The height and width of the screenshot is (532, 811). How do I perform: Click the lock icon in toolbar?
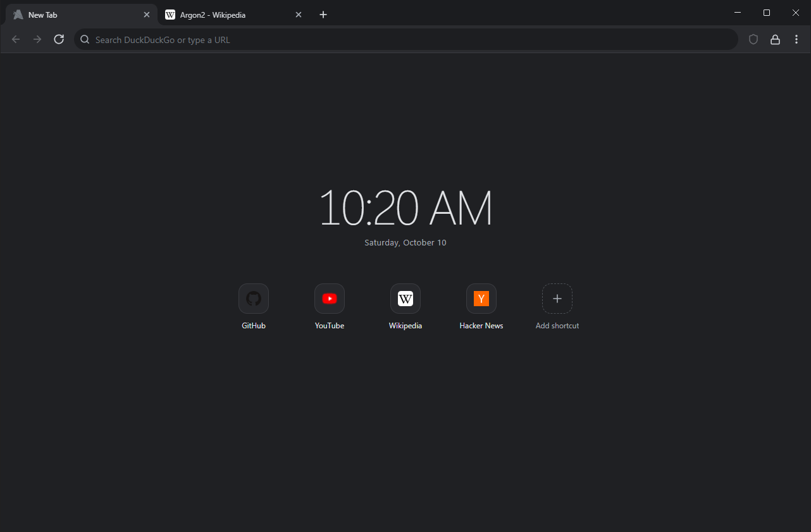pyautogui.click(x=775, y=39)
